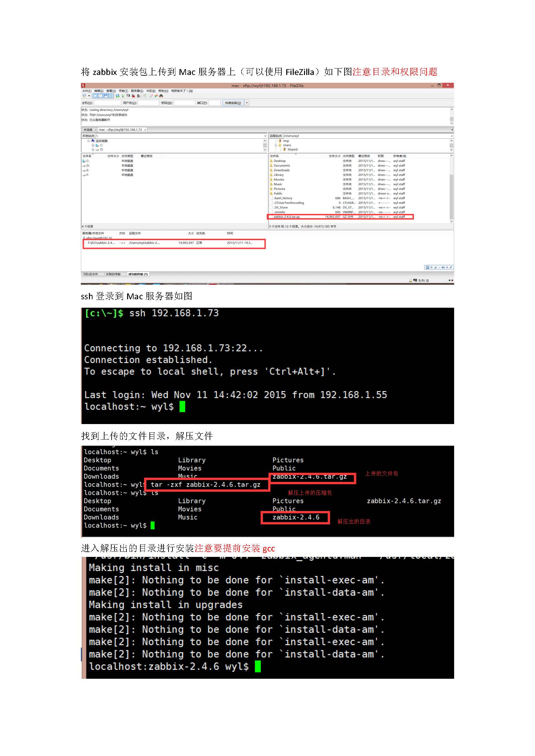Click the 密码(W) password input field
The width and height of the screenshot is (535, 756).
185,103
